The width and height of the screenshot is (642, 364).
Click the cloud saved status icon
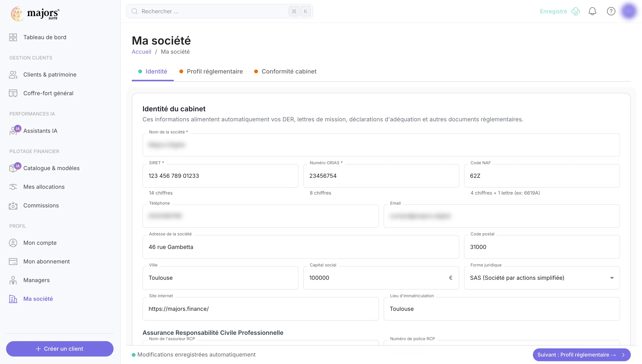coord(576,11)
